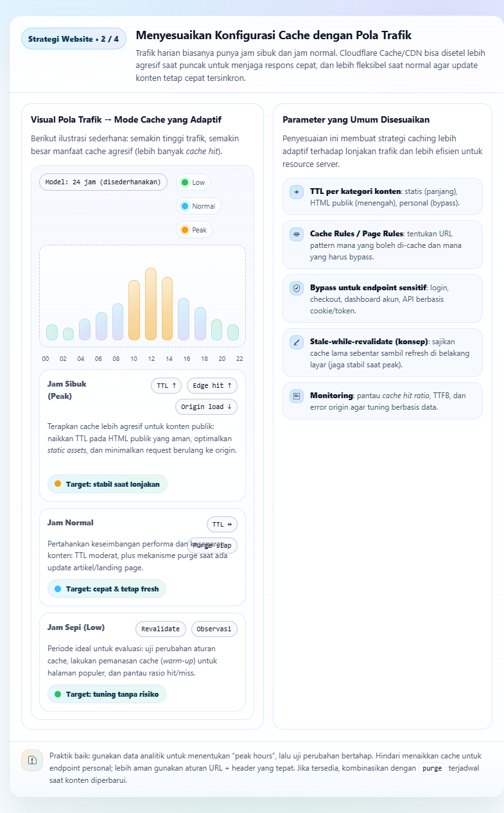Click the lines icon beside Cache Rules / Page Rules
The image size is (504, 813).
tap(296, 234)
